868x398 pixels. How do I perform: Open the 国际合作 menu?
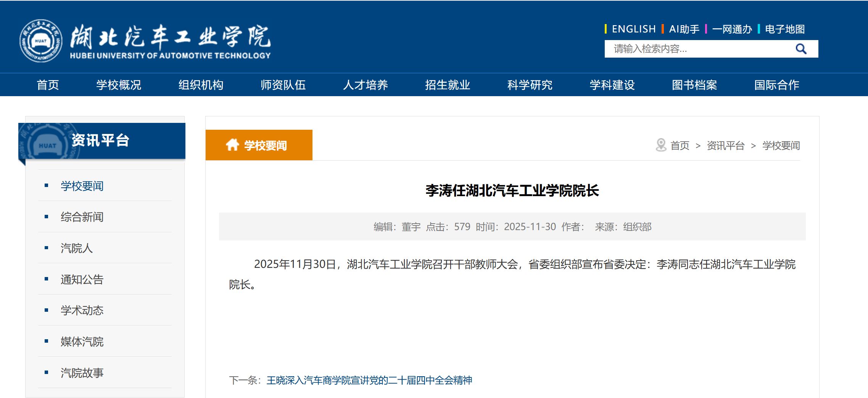tap(776, 85)
